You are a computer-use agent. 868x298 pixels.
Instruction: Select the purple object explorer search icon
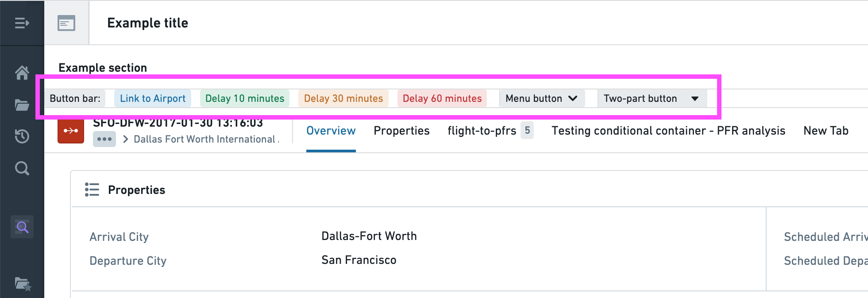pos(22,227)
